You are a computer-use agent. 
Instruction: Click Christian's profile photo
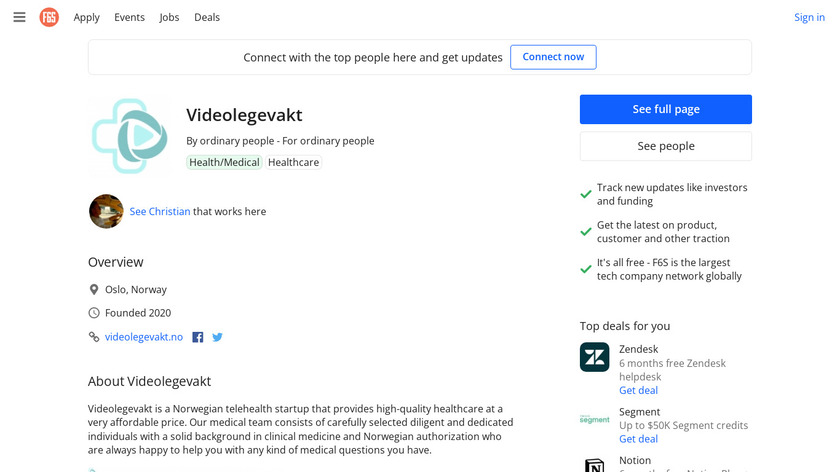click(106, 211)
